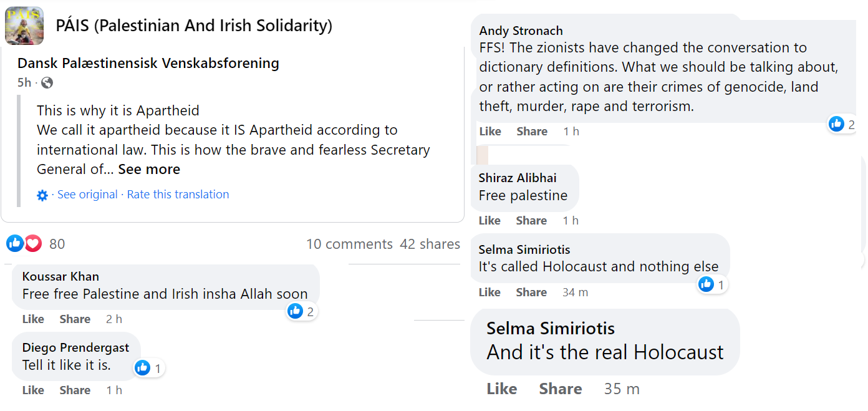
Task: Click the red heart reaction icon
Action: [33, 243]
